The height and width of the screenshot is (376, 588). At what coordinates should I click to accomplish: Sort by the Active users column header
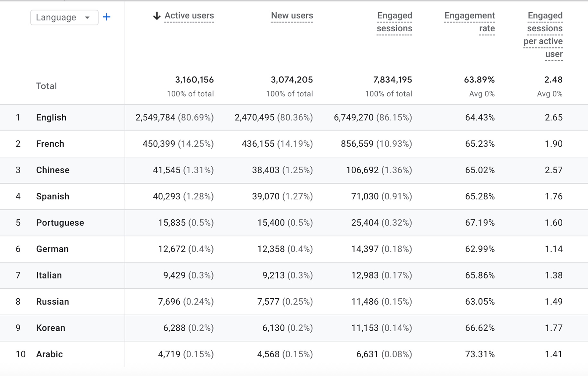(189, 16)
